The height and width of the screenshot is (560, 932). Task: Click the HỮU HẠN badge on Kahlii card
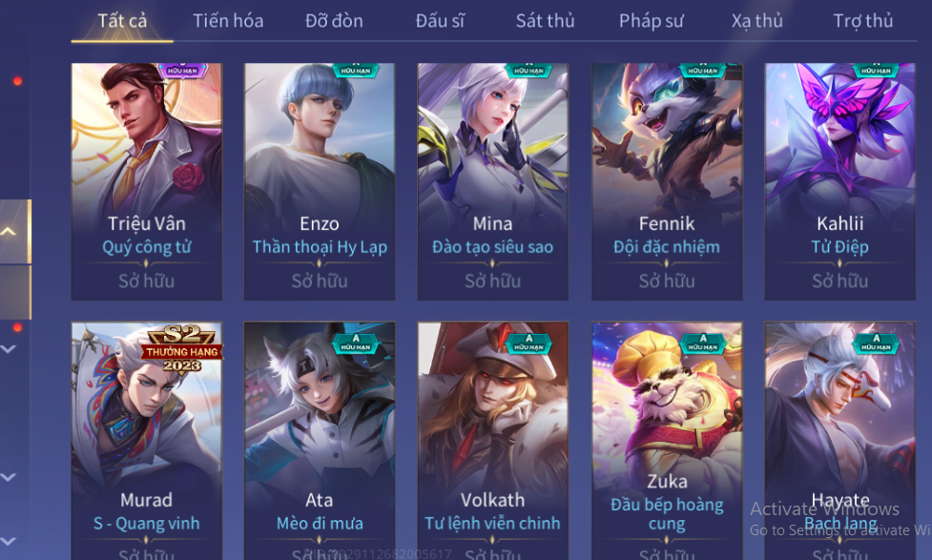point(876,71)
